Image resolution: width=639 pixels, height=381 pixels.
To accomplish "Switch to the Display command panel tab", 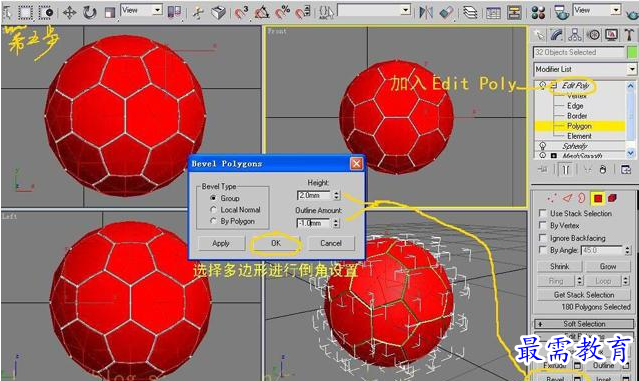I will 611,35.
